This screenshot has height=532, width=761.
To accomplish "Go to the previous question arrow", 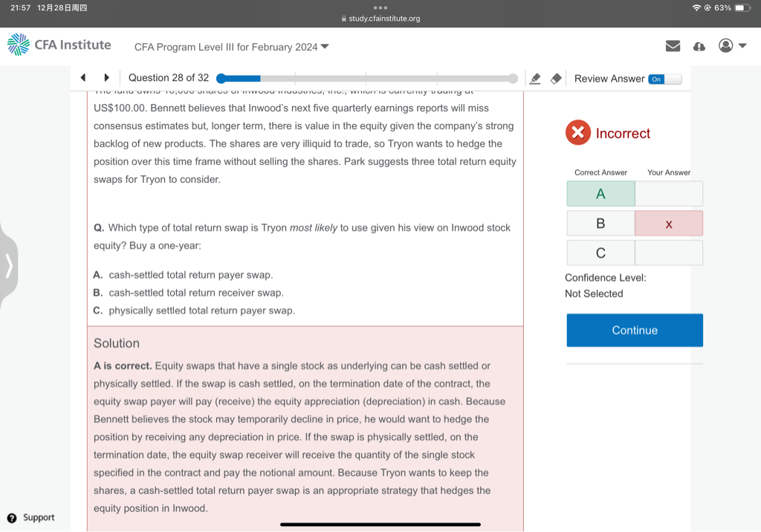I will [x=83, y=78].
